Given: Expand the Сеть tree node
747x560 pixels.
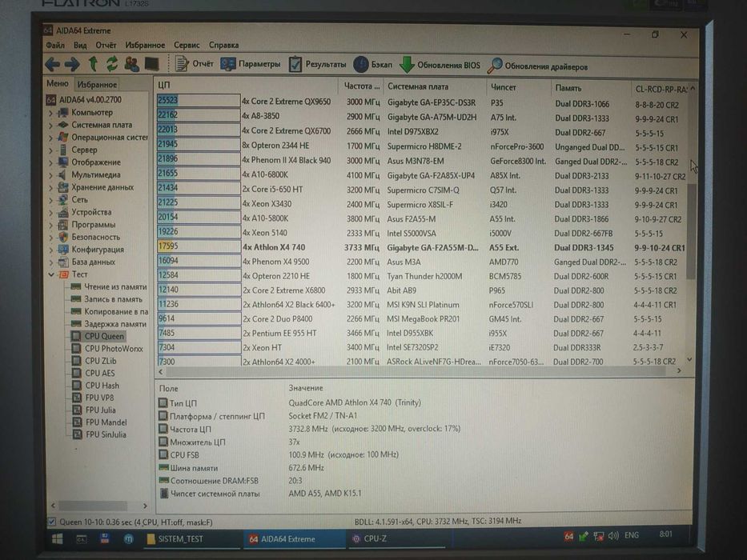Looking at the screenshot, I should click(50, 200).
